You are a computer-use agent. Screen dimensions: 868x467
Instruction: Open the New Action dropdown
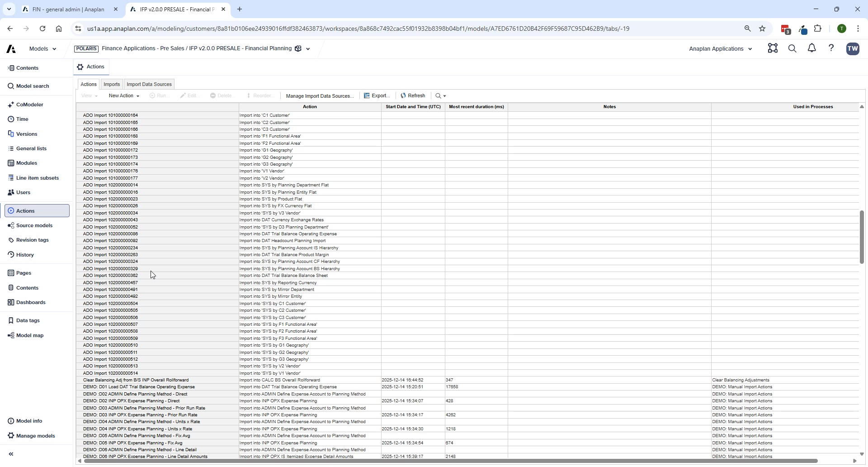123,95
